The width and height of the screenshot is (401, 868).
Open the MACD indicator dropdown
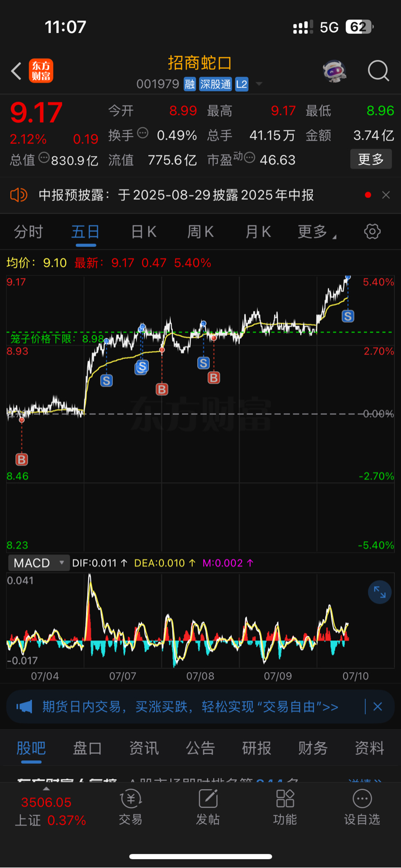[x=39, y=563]
